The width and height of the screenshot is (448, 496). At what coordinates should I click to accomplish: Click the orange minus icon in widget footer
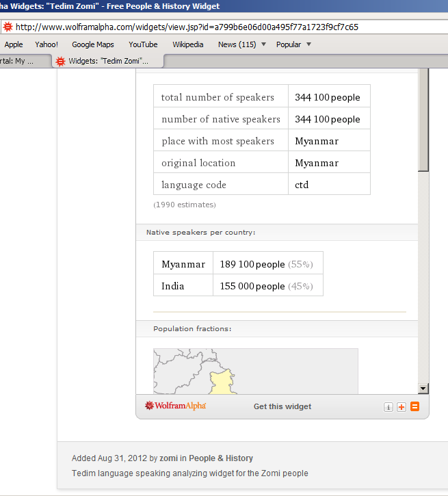[x=414, y=406]
